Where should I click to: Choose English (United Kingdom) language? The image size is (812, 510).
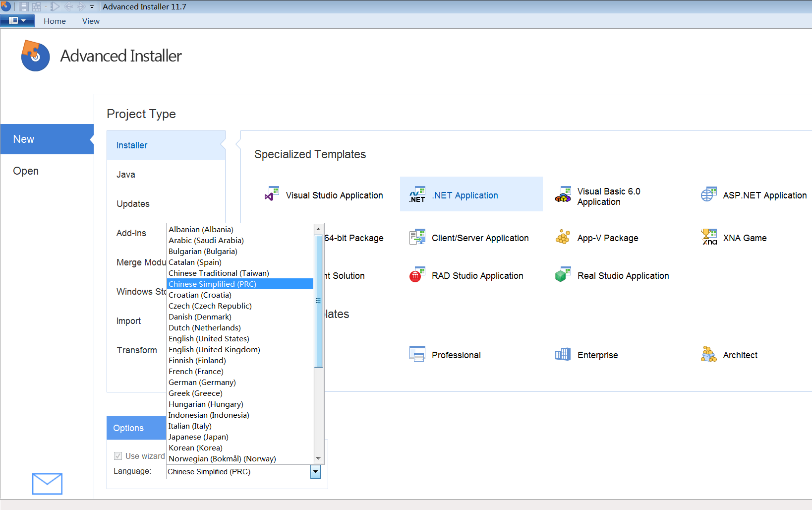(x=240, y=349)
